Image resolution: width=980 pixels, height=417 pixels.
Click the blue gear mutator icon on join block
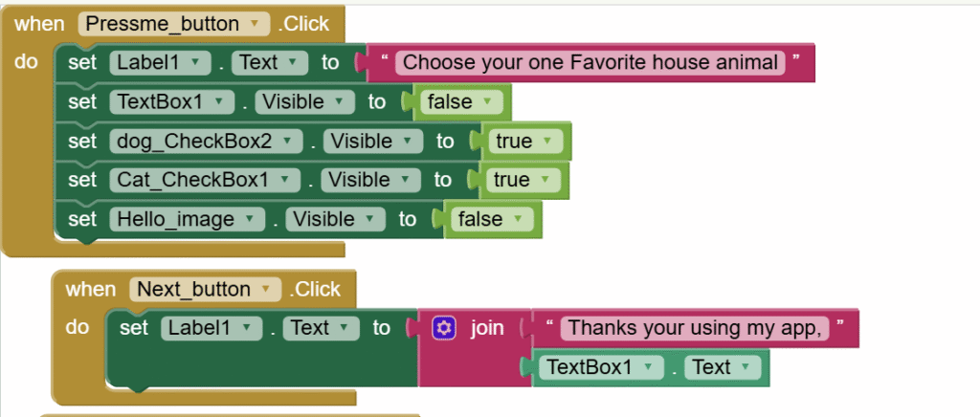[444, 328]
